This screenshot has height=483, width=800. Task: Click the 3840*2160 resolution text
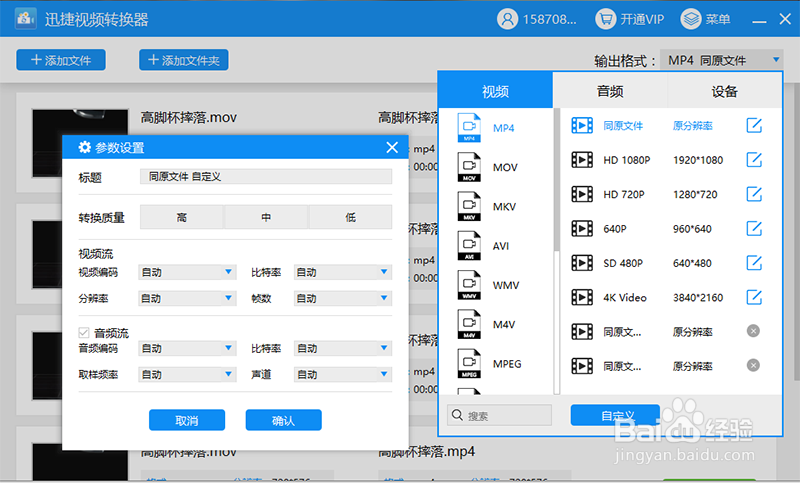pyautogui.click(x=697, y=297)
